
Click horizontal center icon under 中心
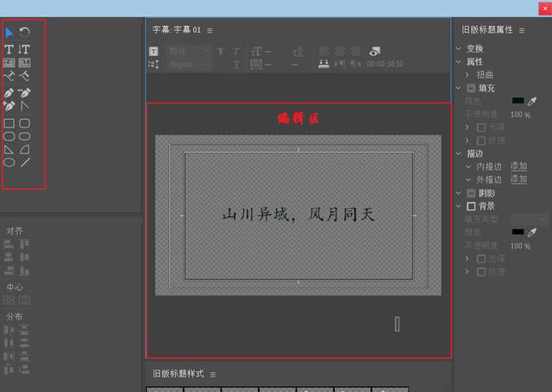click(x=24, y=300)
